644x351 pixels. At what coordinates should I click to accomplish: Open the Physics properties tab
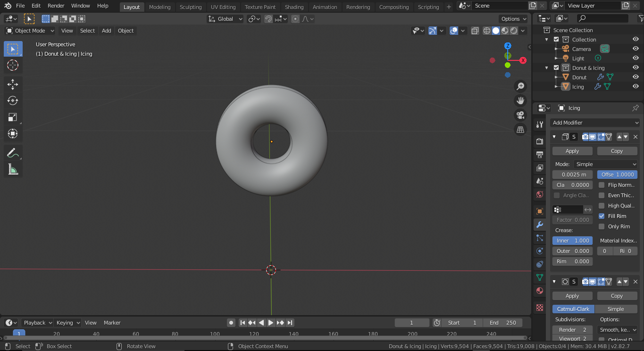[x=540, y=251]
